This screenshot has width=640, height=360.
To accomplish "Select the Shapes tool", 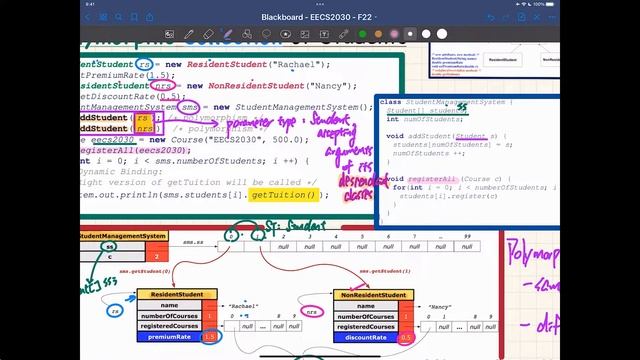I will [247, 34].
